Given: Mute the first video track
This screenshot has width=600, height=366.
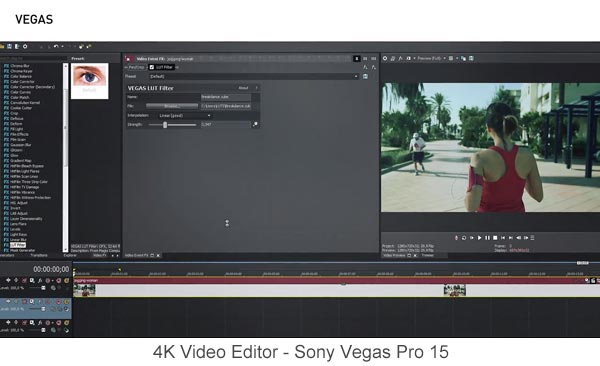Looking at the screenshot, I should (59, 280).
